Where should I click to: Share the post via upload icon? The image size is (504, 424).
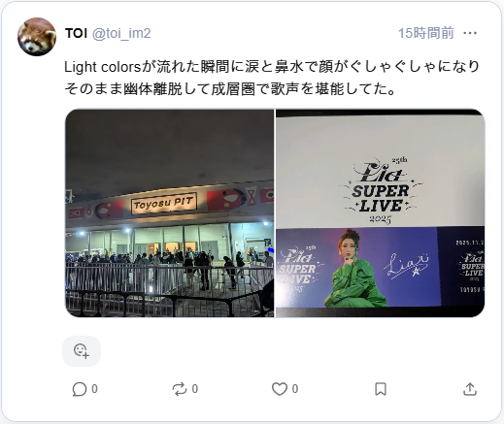coord(470,389)
